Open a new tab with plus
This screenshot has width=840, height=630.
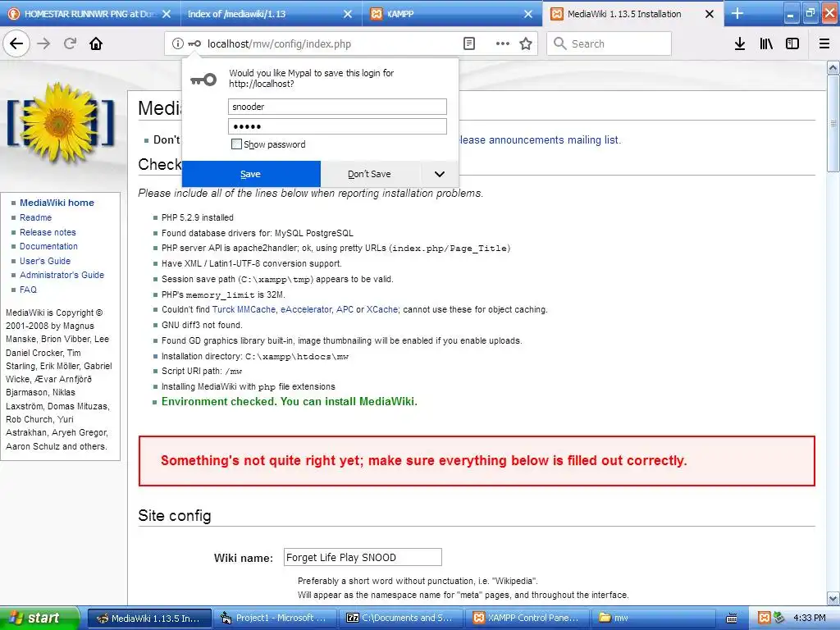tap(737, 13)
